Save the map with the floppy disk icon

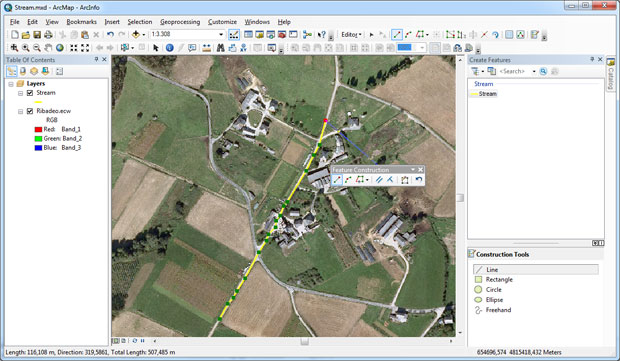coord(37,35)
